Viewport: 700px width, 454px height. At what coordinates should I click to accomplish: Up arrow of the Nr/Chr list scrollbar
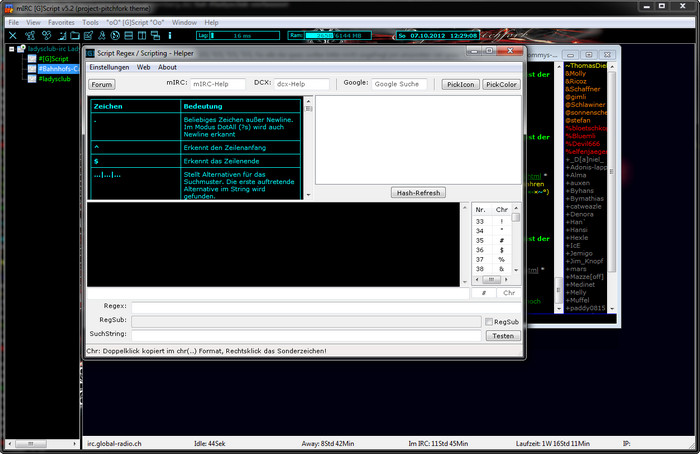click(x=516, y=208)
